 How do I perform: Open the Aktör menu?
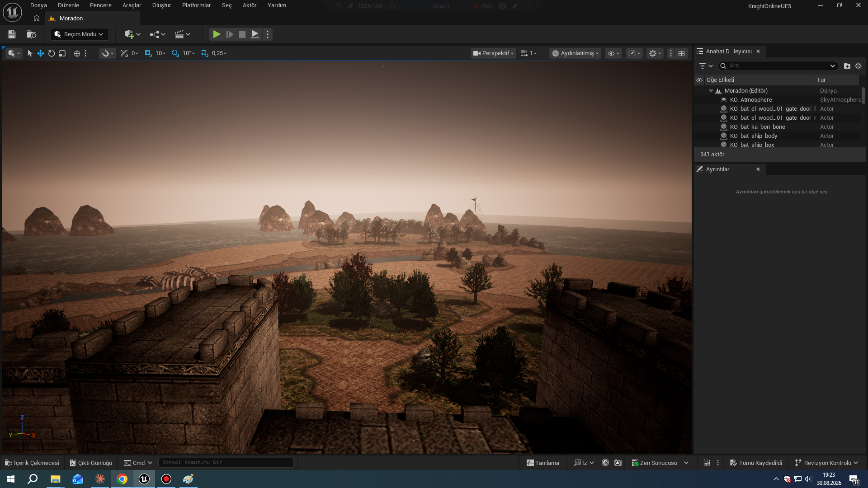point(250,5)
